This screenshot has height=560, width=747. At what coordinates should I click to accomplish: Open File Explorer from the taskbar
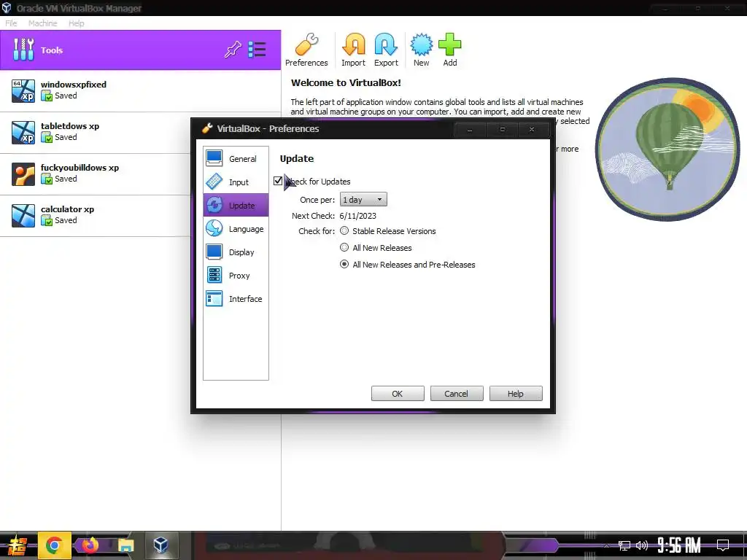pyautogui.click(x=125, y=545)
